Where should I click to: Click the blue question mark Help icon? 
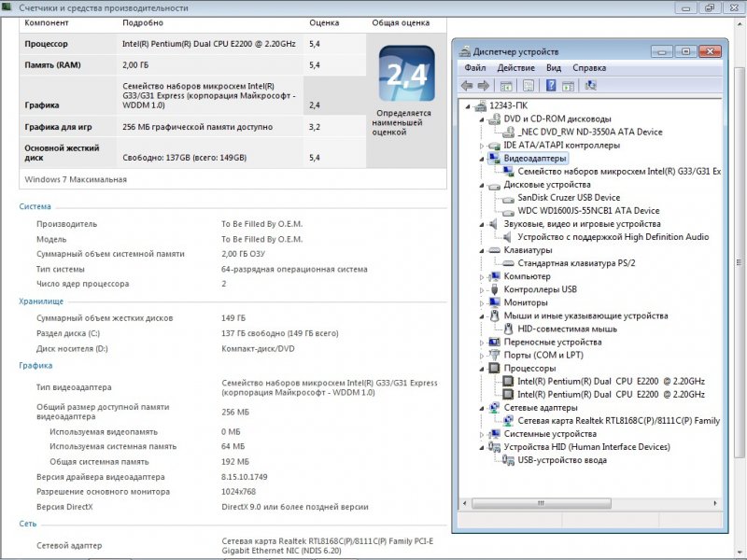pyautogui.click(x=551, y=85)
